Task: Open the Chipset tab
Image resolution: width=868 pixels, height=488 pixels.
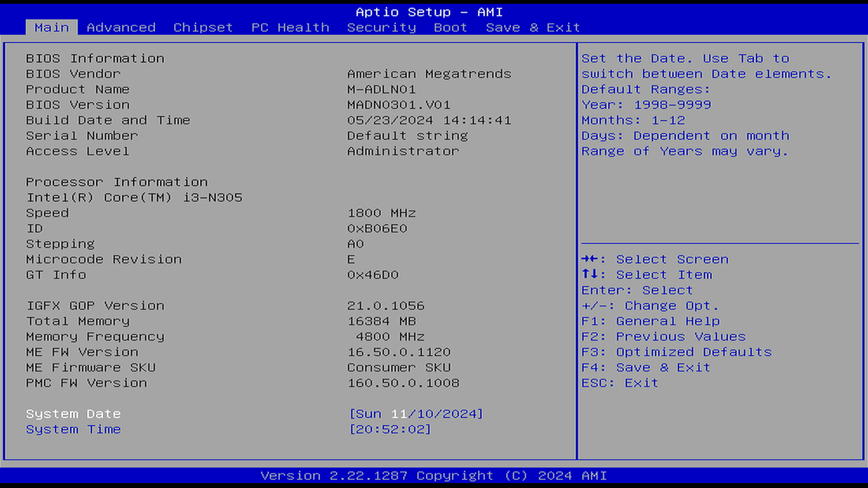Action: point(203,27)
